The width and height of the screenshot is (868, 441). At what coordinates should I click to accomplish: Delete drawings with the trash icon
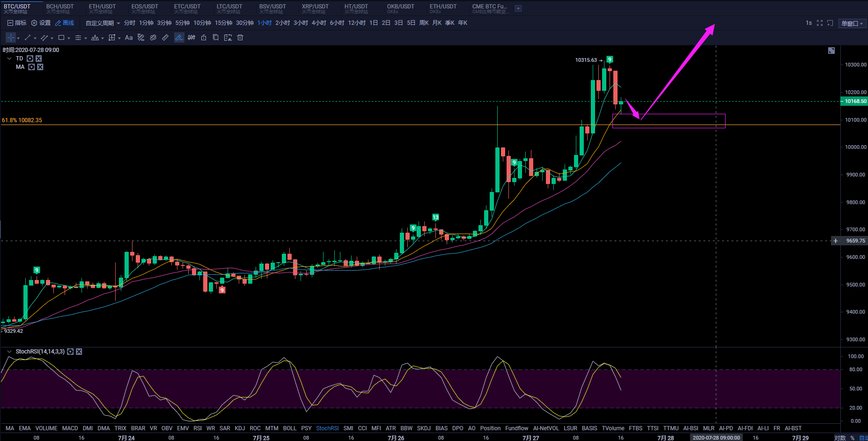(x=240, y=38)
